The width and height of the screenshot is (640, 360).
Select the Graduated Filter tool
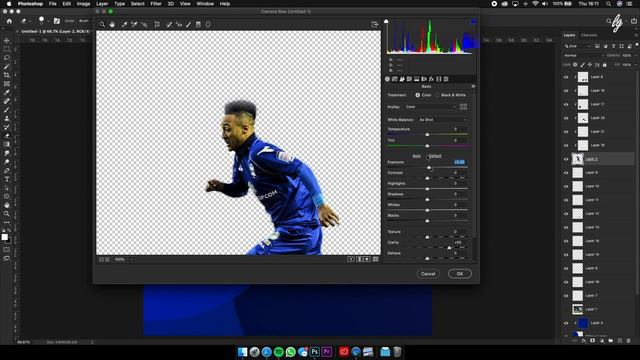[198, 24]
